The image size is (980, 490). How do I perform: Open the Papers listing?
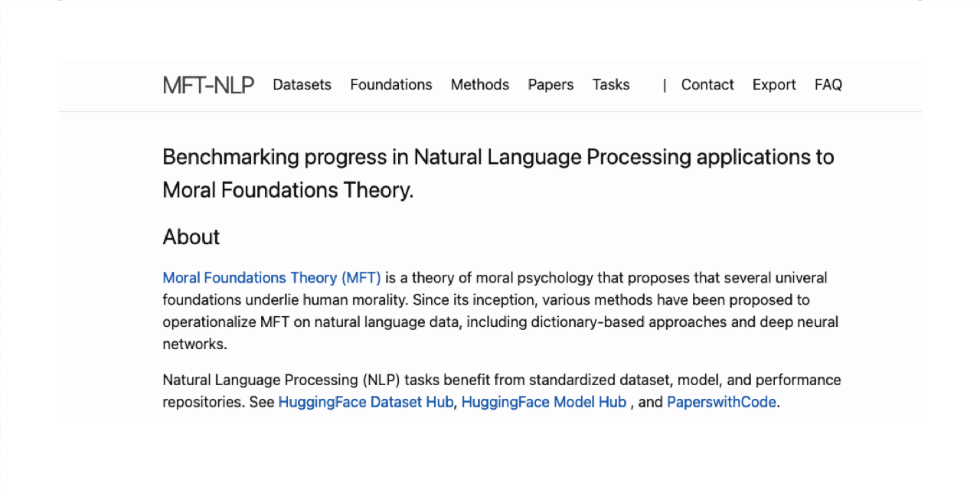550,85
